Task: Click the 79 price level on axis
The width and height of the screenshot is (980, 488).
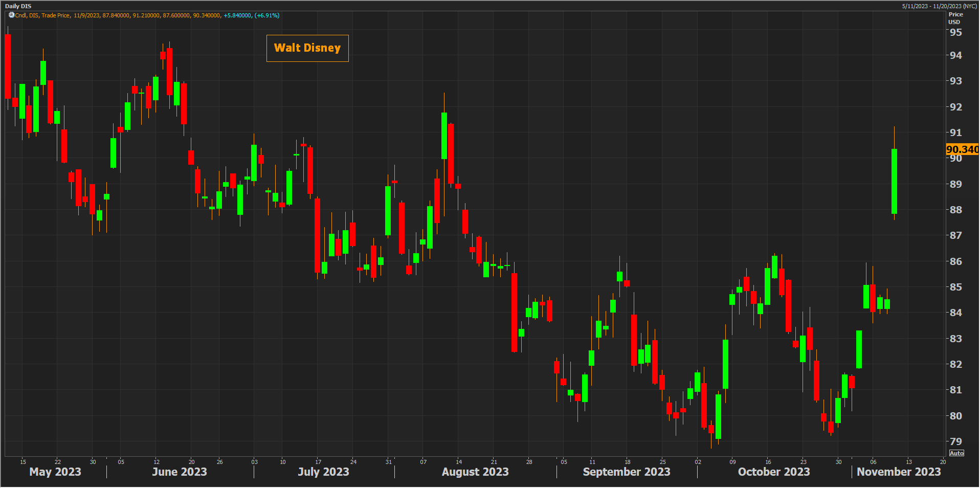Action: click(x=955, y=441)
